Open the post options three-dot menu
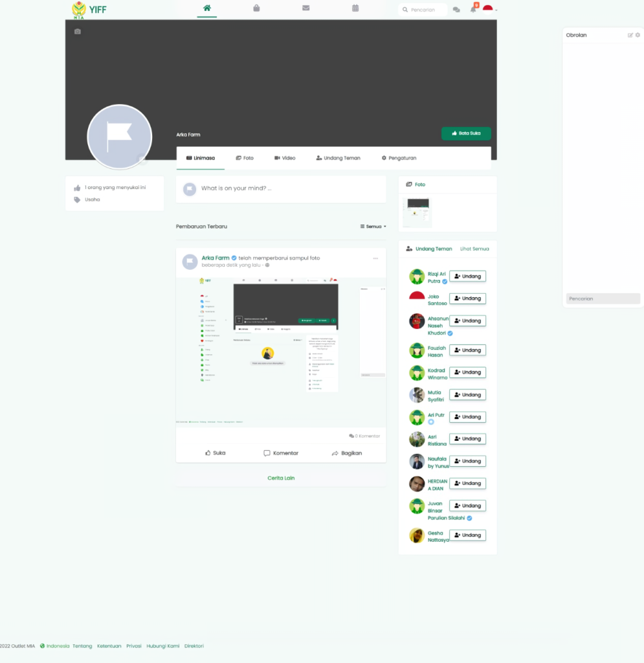 coord(375,258)
